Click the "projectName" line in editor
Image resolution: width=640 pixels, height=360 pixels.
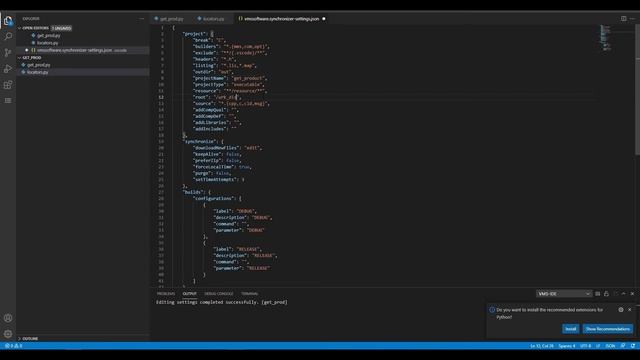click(229, 78)
